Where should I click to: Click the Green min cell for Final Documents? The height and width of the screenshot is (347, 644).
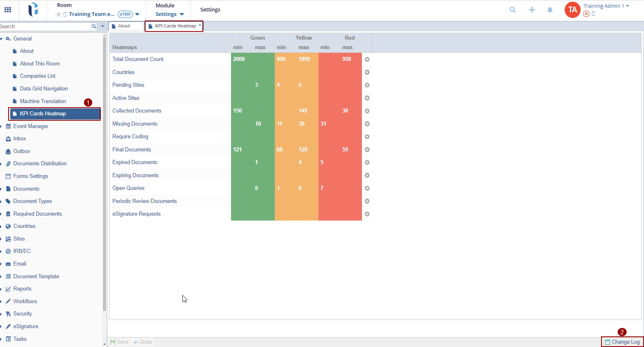tap(242, 150)
